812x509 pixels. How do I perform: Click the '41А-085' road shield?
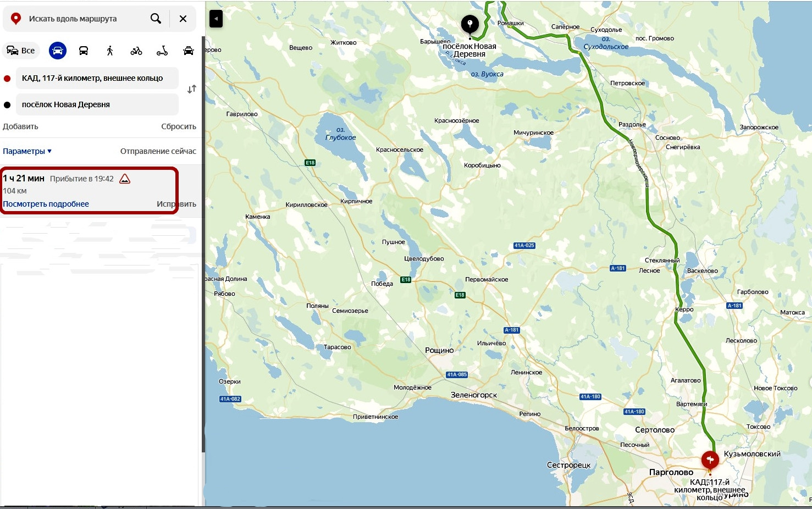[x=457, y=375]
